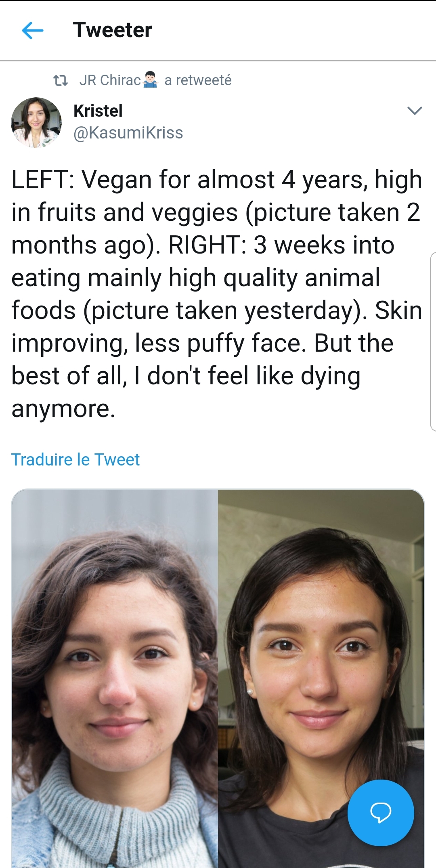The height and width of the screenshot is (868, 436).
Task: Click the tweet text starting 'LEFT: Vegan'
Action: [x=216, y=180]
